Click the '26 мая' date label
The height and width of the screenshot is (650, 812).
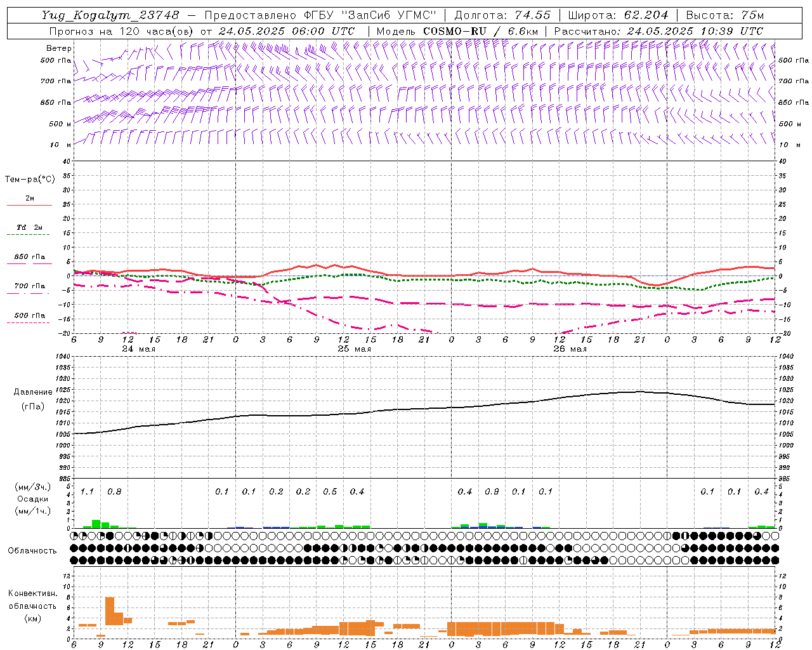570,349
